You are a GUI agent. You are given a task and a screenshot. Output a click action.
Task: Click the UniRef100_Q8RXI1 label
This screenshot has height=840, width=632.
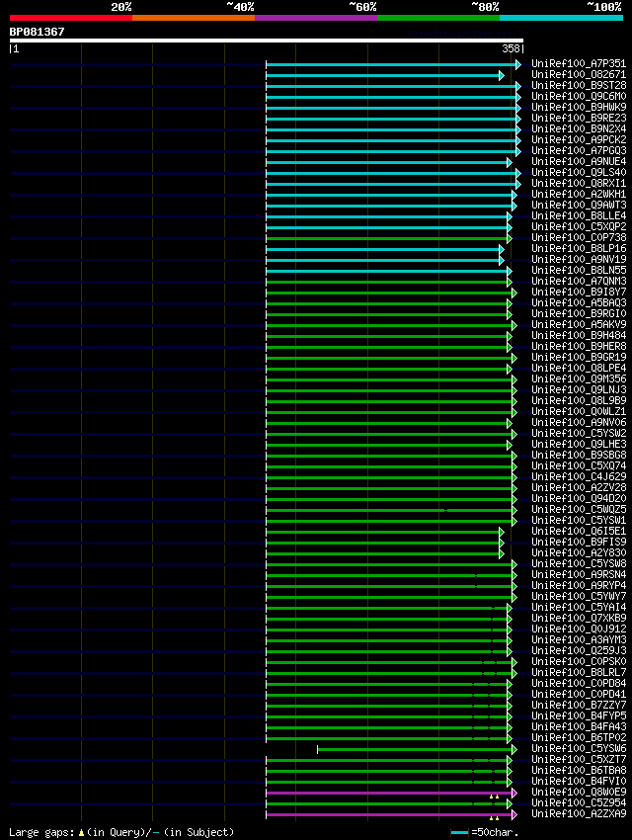579,183
